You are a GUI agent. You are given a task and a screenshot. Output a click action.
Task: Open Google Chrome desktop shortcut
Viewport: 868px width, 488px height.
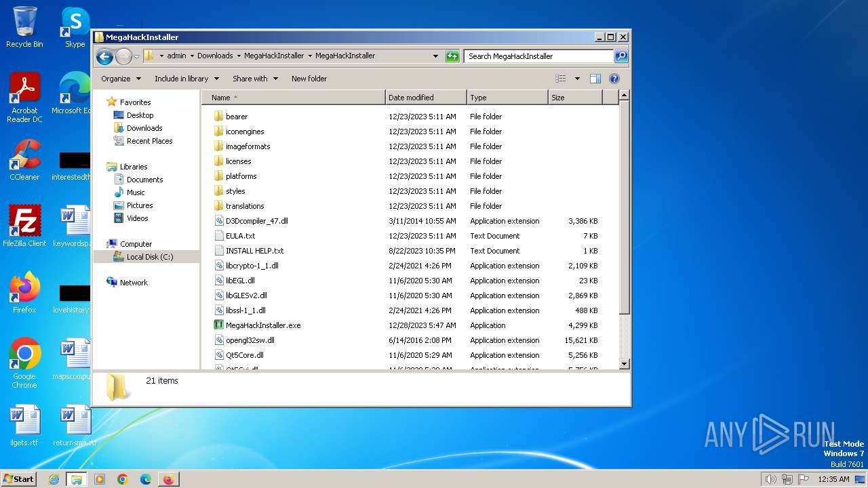tap(24, 363)
